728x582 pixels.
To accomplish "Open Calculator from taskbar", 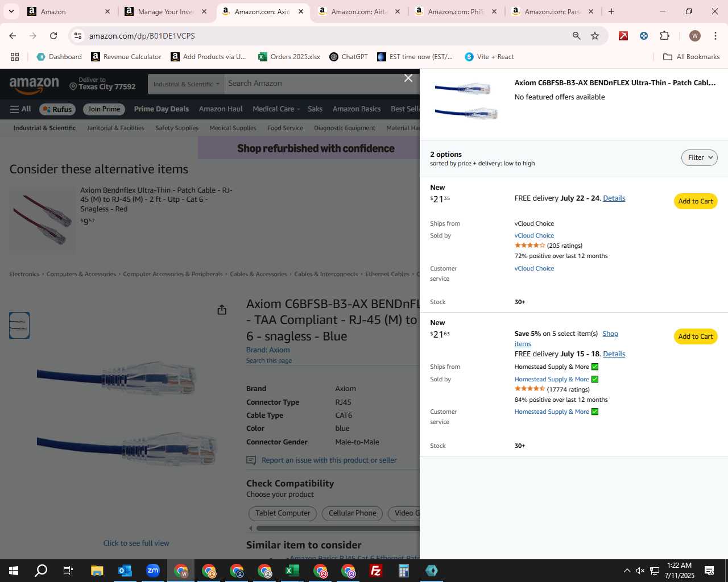I will tap(404, 571).
